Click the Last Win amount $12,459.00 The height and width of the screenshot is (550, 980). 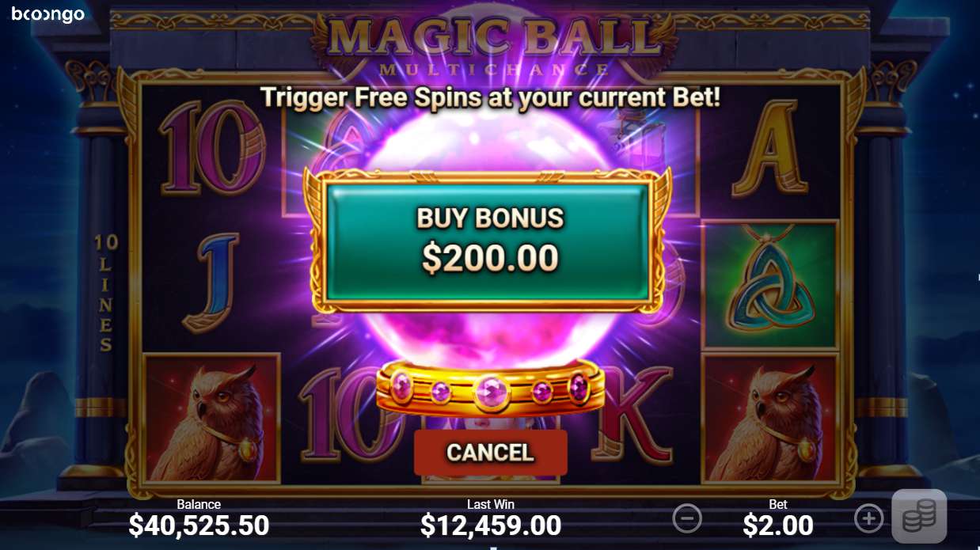coord(491,525)
